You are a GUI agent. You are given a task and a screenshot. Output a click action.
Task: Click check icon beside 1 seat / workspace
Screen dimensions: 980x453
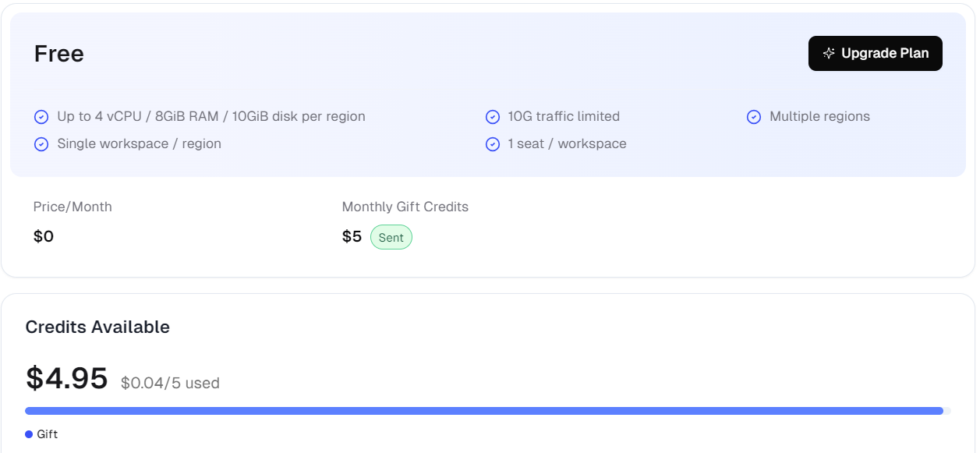pyautogui.click(x=493, y=144)
